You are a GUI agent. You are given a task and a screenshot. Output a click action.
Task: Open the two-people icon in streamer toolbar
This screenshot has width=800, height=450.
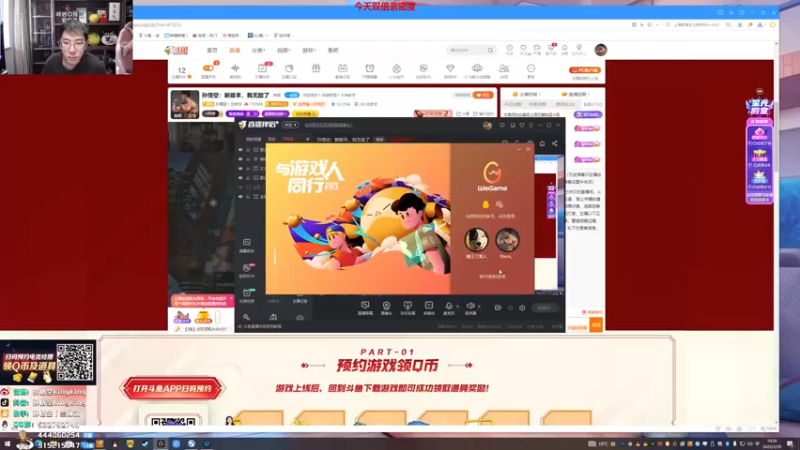[504, 68]
